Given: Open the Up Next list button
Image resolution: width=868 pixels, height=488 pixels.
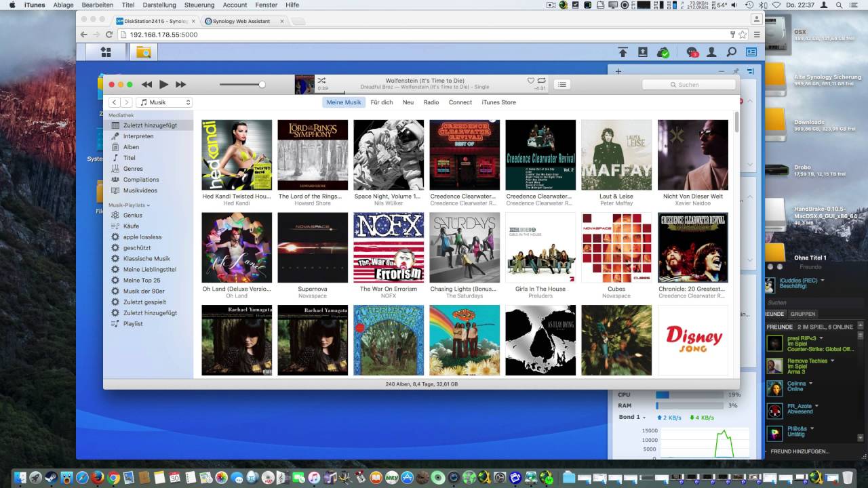Looking at the screenshot, I should point(561,85).
